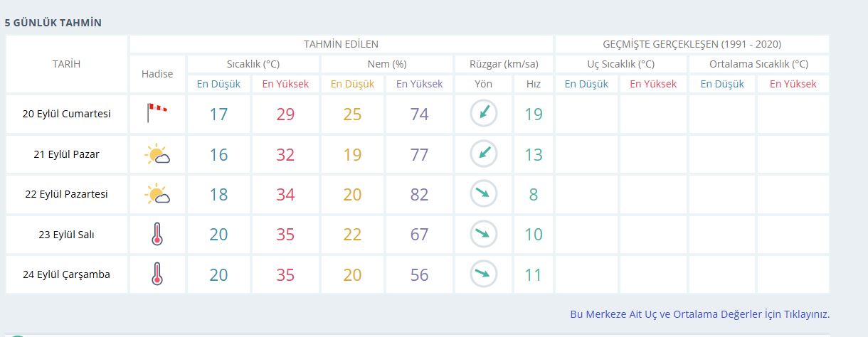Screen dimensions: 868x337
Task: Click the partly cloudy icon for 21 Eylül Pazar
Action: [x=157, y=154]
